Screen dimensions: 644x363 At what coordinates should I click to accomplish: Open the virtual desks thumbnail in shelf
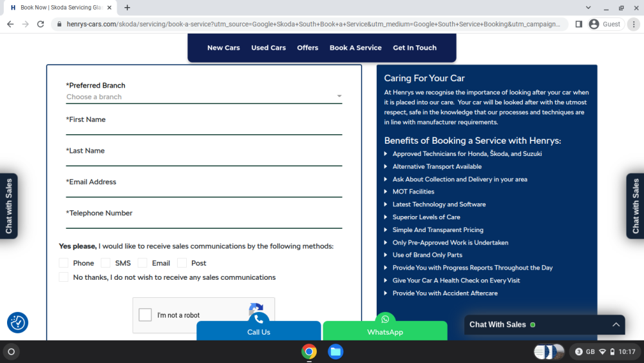(549, 351)
